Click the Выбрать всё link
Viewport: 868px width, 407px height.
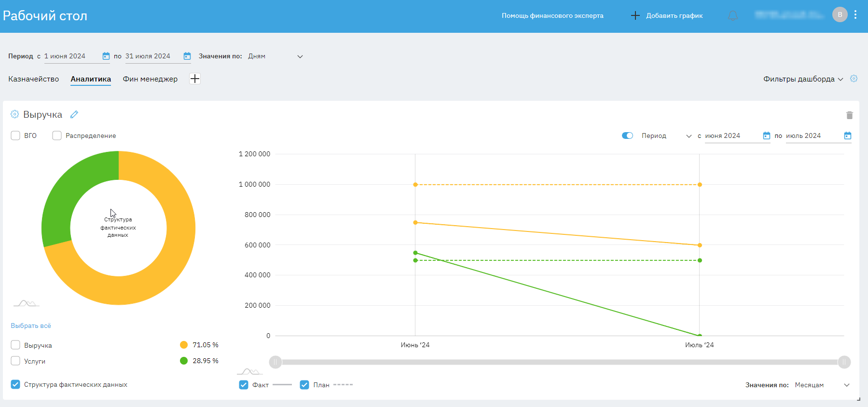[x=31, y=326]
